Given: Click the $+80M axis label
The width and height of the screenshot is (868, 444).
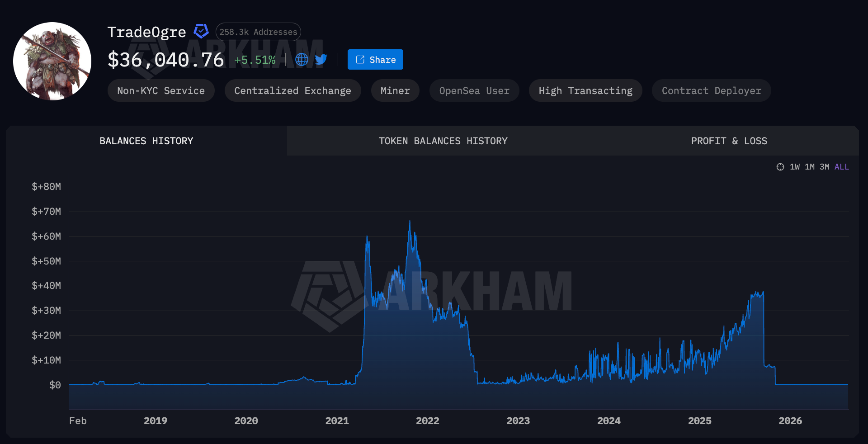Looking at the screenshot, I should point(46,187).
